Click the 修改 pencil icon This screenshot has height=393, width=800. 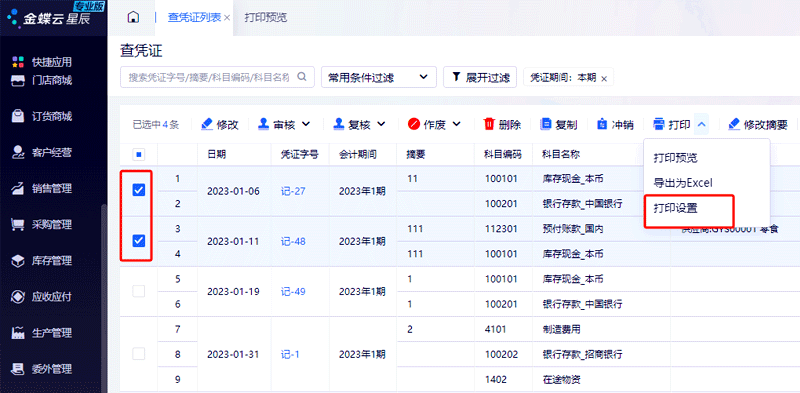[x=207, y=124]
